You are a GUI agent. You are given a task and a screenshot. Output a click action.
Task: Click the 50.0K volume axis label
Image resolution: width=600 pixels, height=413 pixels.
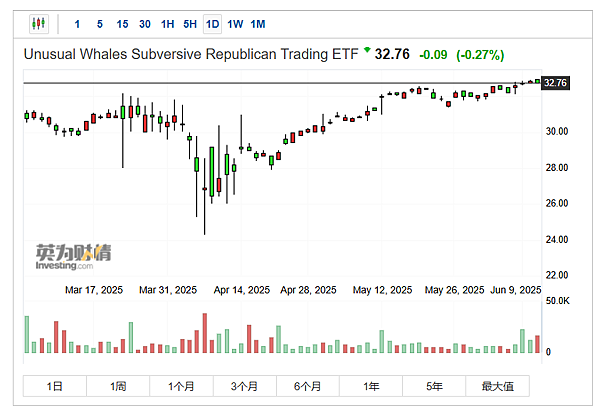coord(558,301)
